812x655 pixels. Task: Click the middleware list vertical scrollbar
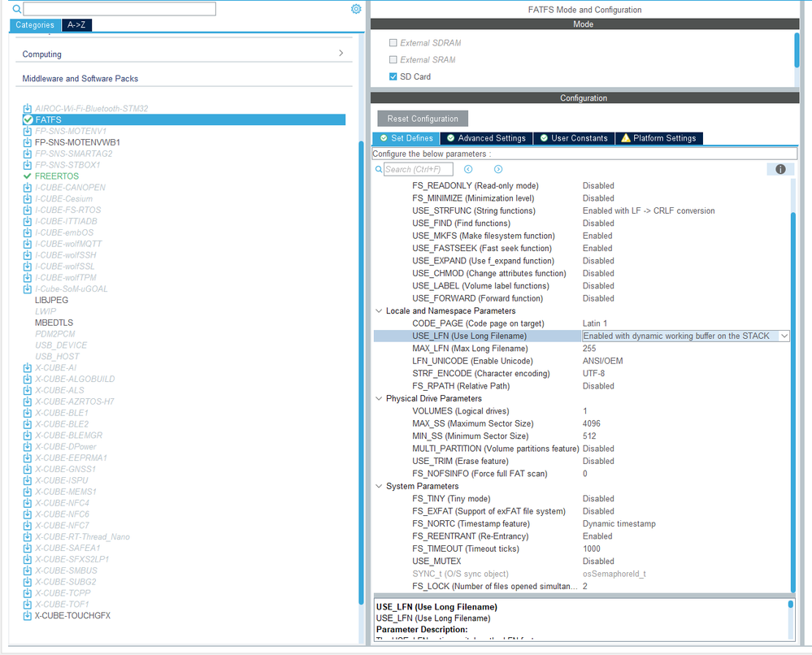pyautogui.click(x=361, y=373)
